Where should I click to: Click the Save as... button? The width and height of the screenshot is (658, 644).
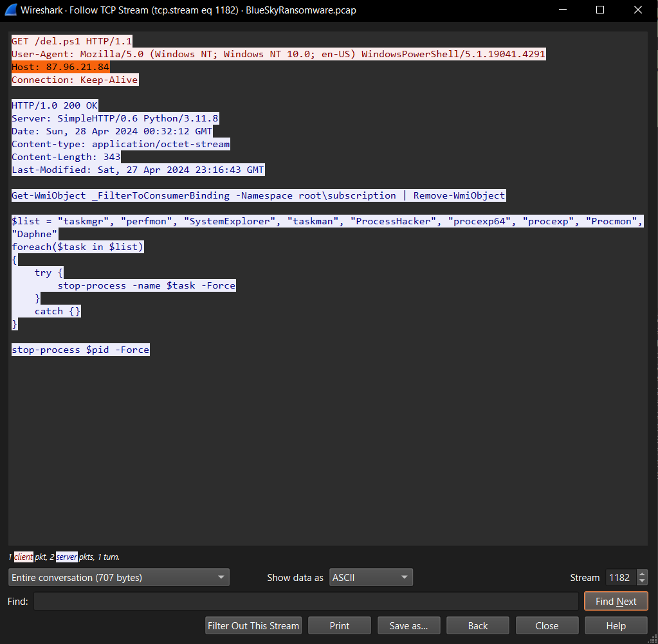(408, 625)
